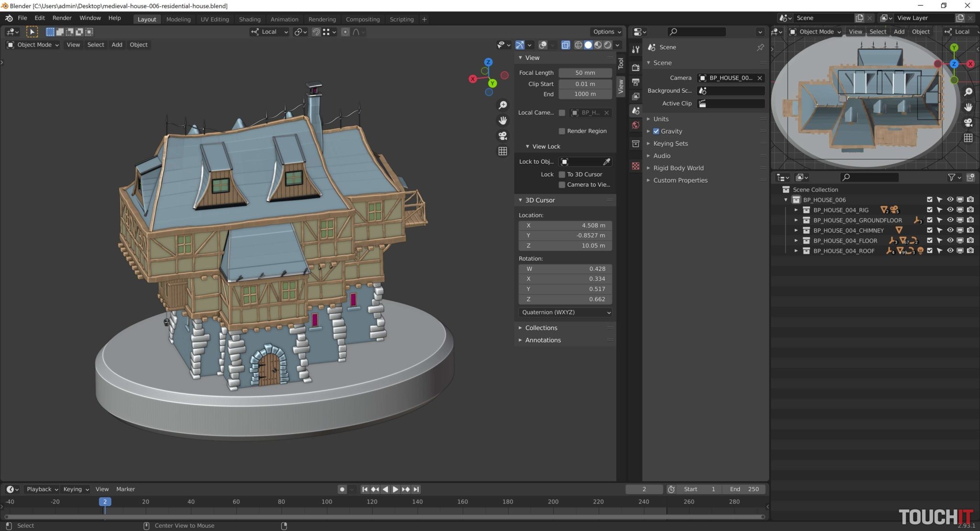
Task: Open the Render properties tab icon
Action: [x=635, y=68]
